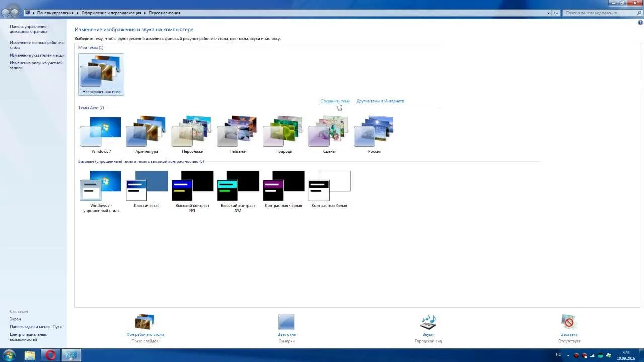Select the Несохраненная тема thumbnail

pos(101,74)
